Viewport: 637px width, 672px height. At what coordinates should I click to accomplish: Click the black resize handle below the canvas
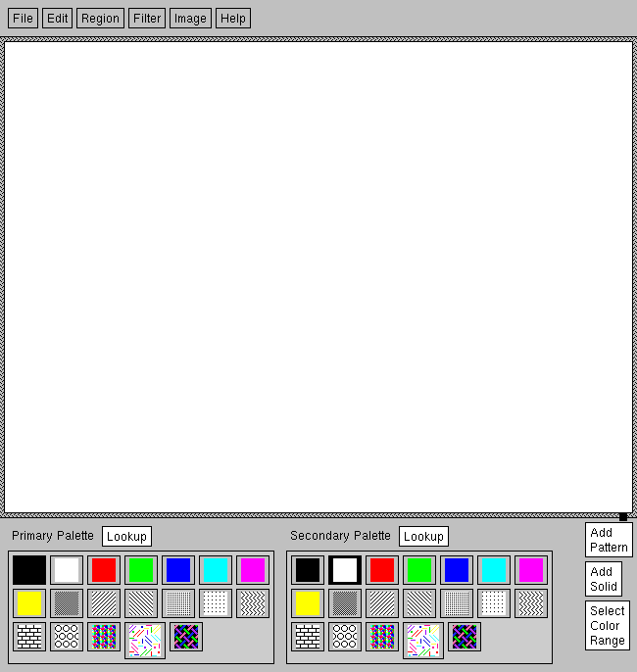623,516
